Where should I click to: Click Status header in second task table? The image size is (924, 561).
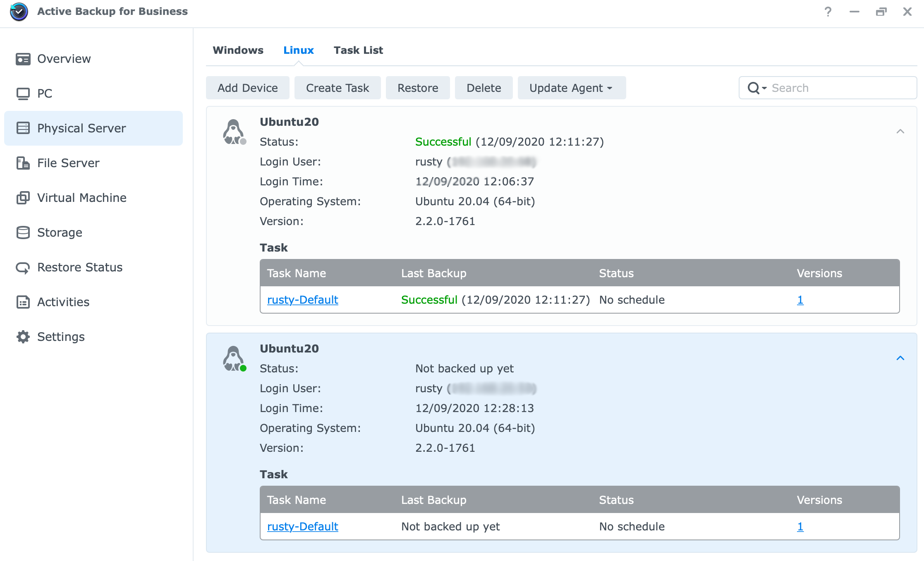point(616,500)
